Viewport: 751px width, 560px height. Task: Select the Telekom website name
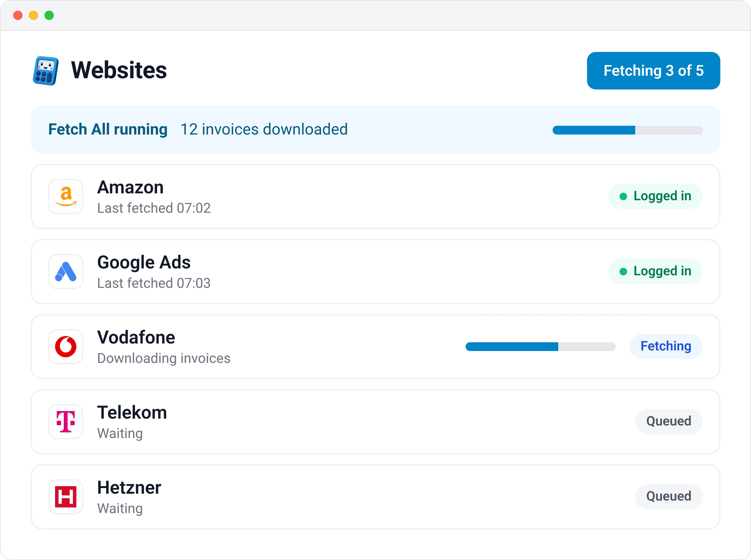click(x=132, y=413)
